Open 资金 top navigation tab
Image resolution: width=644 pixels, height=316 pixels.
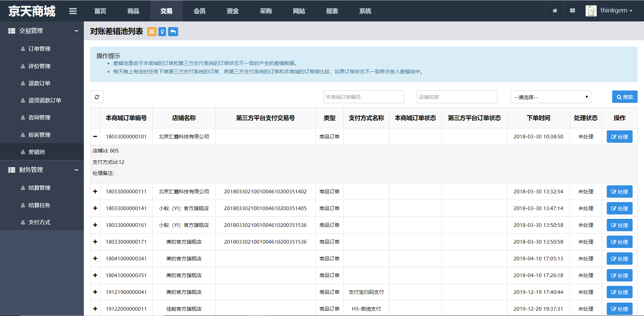(x=233, y=11)
